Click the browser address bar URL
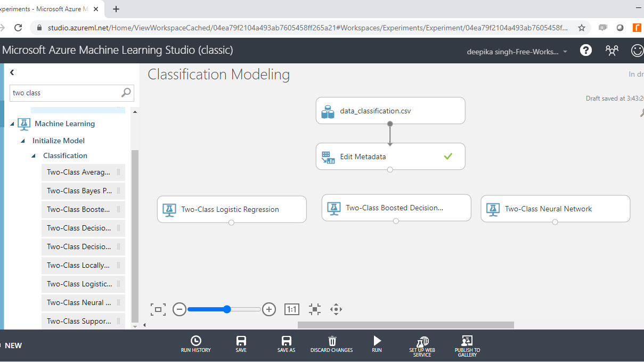644x362 pixels. [307, 28]
